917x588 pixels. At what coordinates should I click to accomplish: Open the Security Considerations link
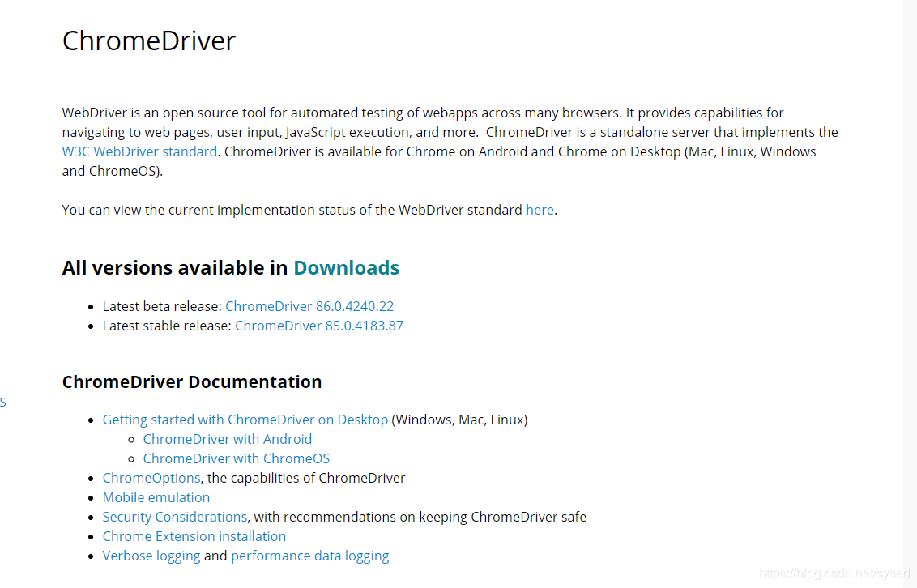coord(175,518)
